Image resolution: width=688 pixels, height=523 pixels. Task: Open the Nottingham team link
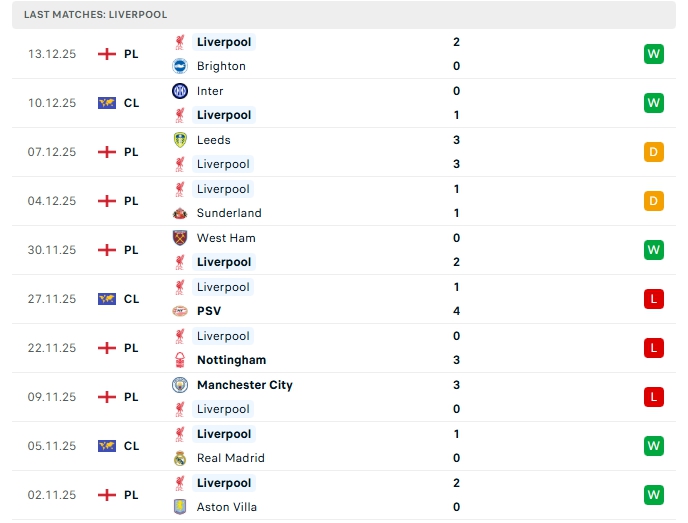(231, 360)
